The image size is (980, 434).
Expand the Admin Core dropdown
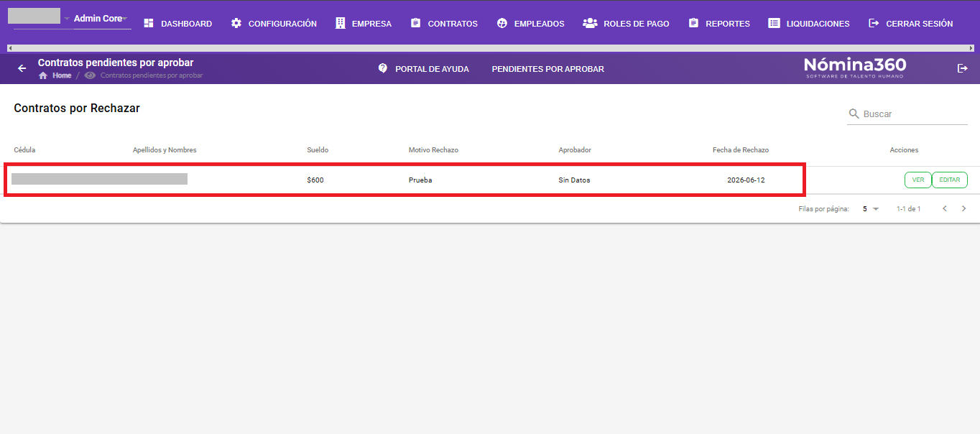coord(102,19)
